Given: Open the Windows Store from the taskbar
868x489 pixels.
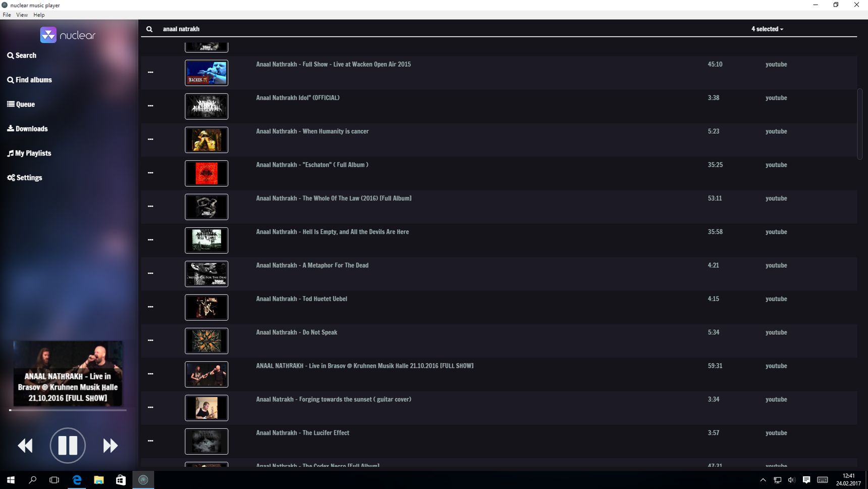Looking at the screenshot, I should pos(121,480).
